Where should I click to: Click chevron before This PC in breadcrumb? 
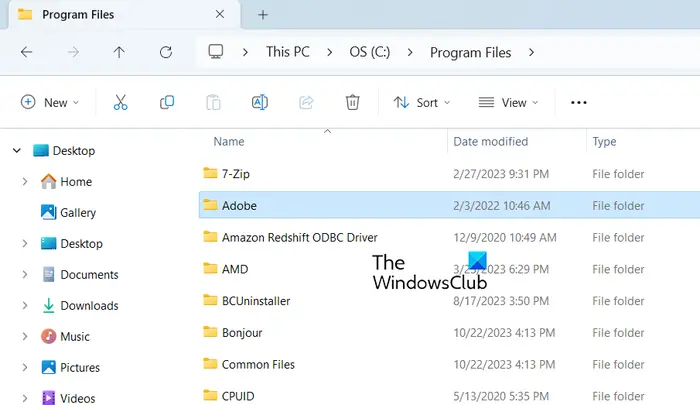point(245,52)
